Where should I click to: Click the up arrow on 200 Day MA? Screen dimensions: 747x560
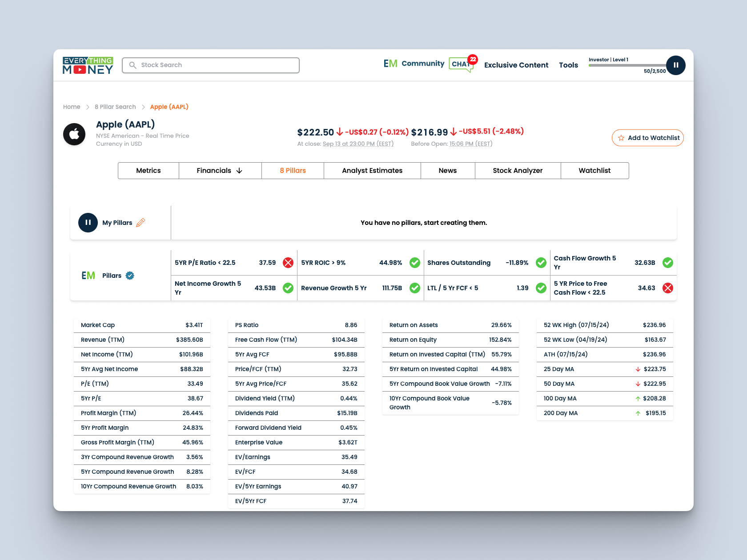638,413
